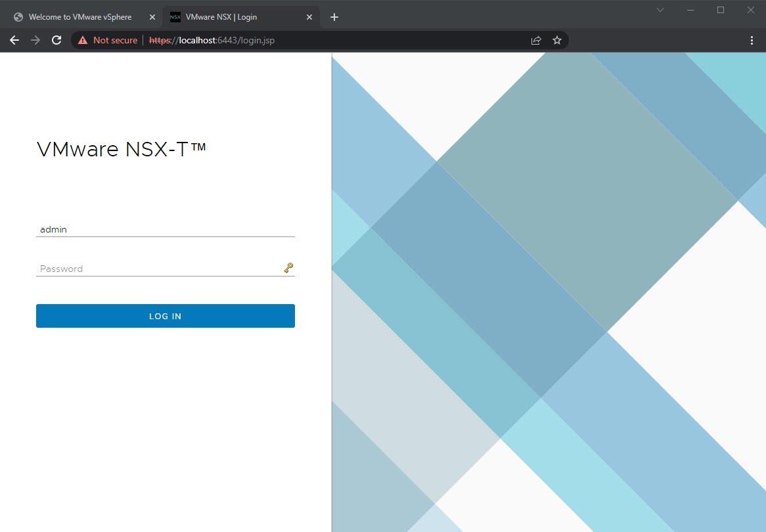Open a new browser tab
The width and height of the screenshot is (766, 532).
pos(334,16)
